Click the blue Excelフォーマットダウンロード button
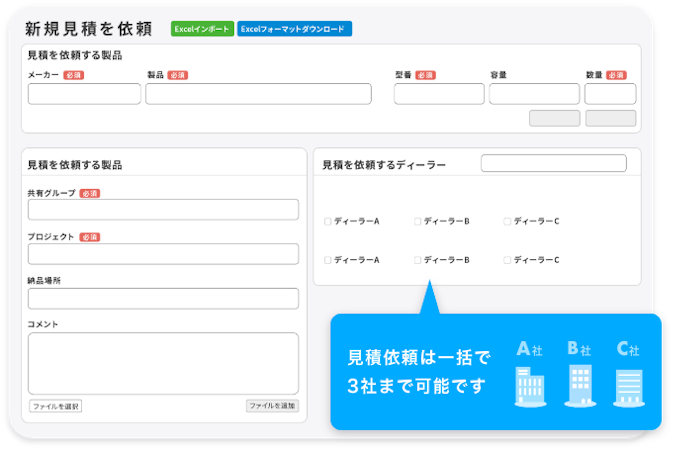This screenshot has width=676, height=450. pos(294,29)
